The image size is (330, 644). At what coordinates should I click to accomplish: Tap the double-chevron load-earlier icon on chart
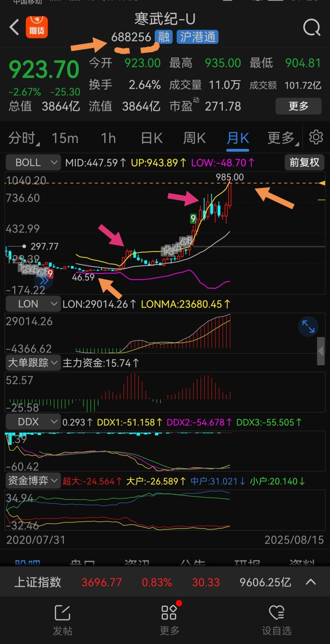coord(44,281)
